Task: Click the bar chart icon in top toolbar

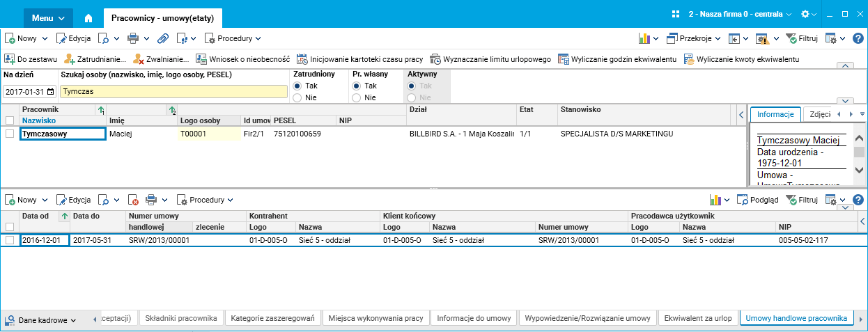Action: pos(644,38)
